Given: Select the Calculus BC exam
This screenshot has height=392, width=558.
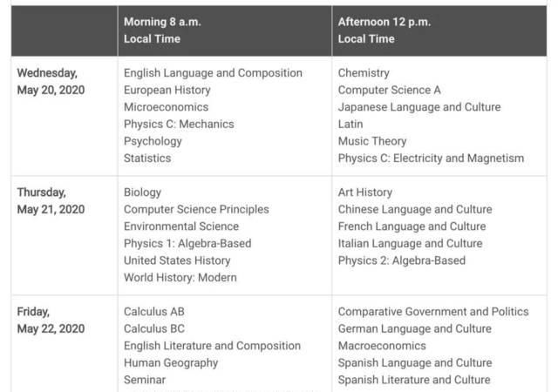Looking at the screenshot, I should 154,328.
